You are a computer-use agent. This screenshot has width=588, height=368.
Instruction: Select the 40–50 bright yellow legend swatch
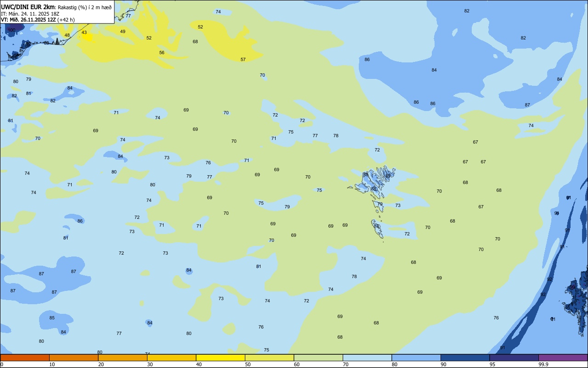point(220,357)
